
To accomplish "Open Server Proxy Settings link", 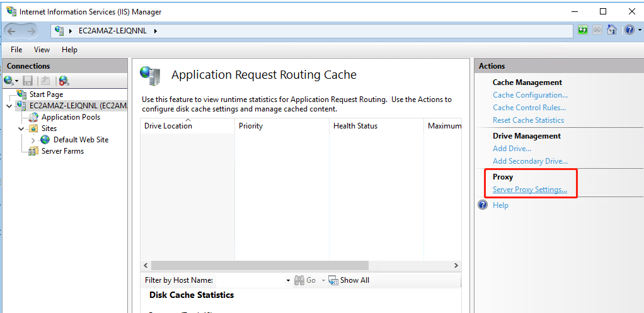I will pos(529,190).
